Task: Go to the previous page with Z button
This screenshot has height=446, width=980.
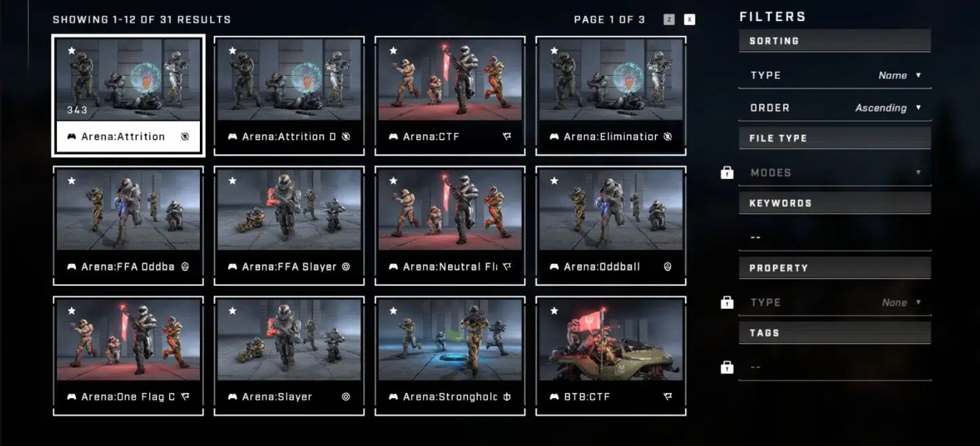Action: coord(669,20)
